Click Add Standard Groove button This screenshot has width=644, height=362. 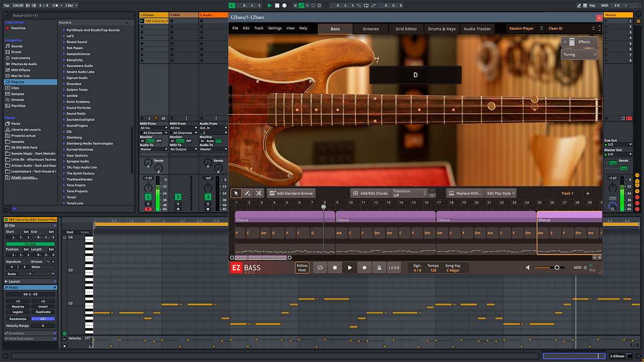click(x=291, y=193)
